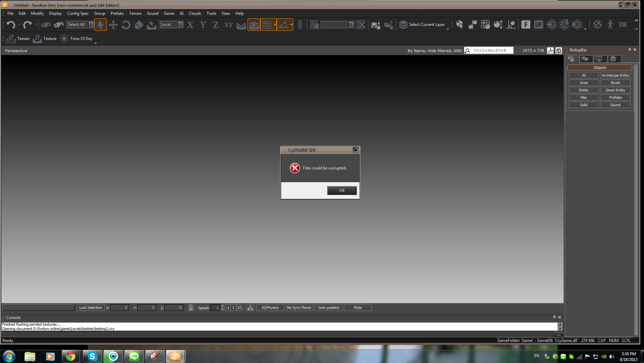Open Skype from the taskbar

click(92, 356)
